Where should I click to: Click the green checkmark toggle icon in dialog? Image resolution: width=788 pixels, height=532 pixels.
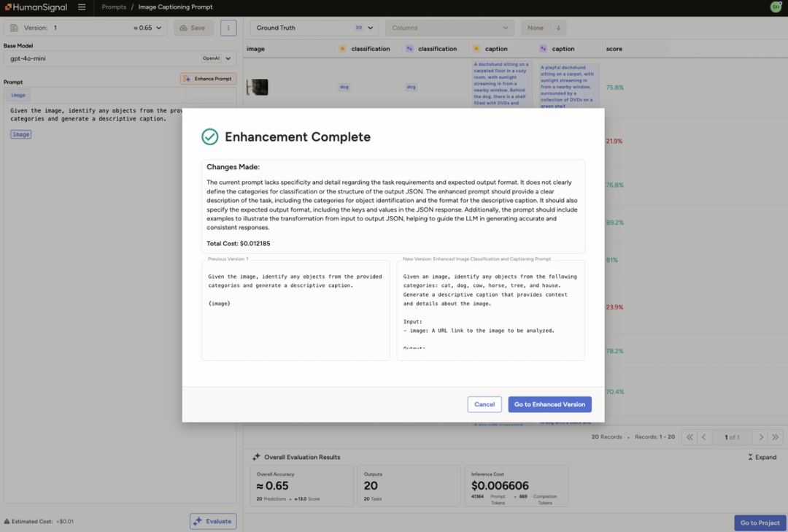point(210,136)
